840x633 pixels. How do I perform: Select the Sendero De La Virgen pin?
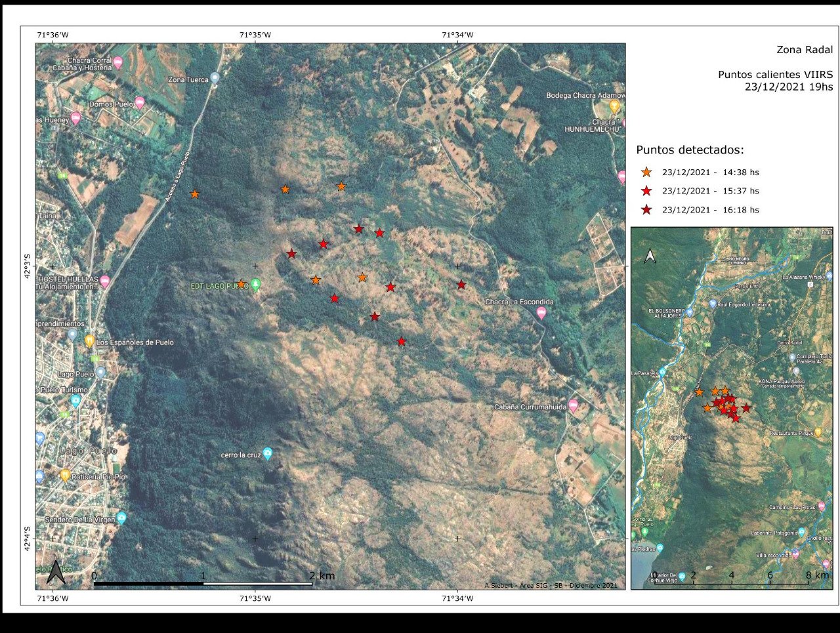pyautogui.click(x=121, y=518)
